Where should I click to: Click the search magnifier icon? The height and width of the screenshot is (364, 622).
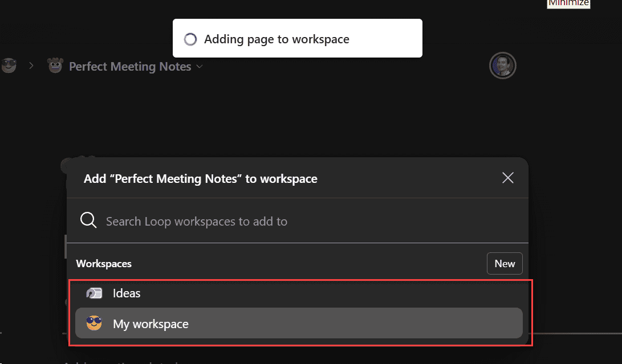88,220
